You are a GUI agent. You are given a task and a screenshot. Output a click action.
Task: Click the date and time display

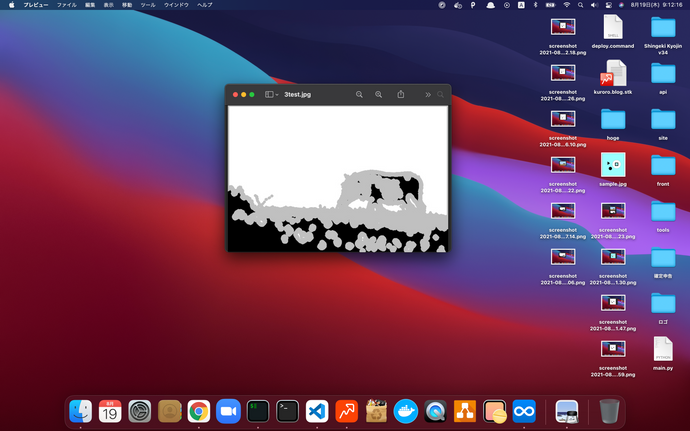click(x=656, y=5)
